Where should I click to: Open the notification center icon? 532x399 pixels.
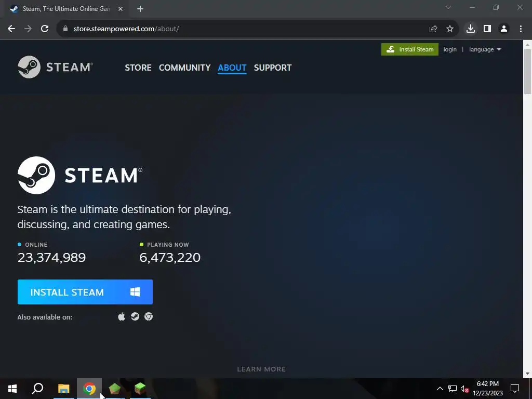pyautogui.click(x=515, y=389)
